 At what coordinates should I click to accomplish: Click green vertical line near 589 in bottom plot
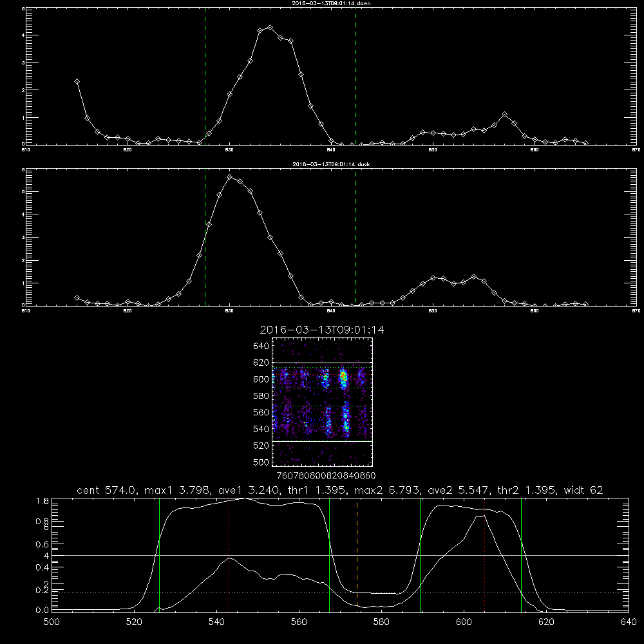tap(420, 554)
